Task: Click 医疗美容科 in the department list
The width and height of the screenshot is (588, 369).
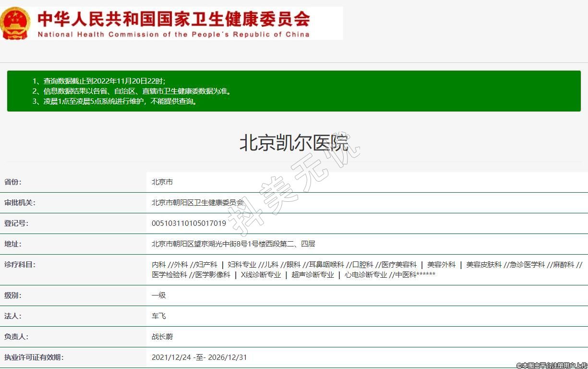Action: click(x=399, y=265)
